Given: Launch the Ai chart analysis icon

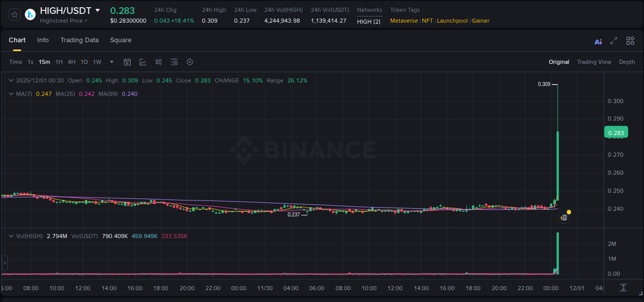Looking at the screenshot, I should point(598,41).
